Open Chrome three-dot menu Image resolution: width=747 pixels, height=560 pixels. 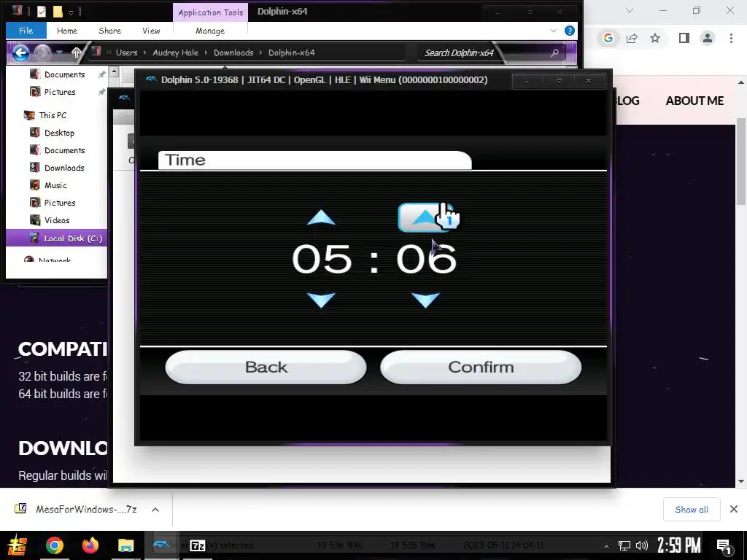(x=731, y=38)
